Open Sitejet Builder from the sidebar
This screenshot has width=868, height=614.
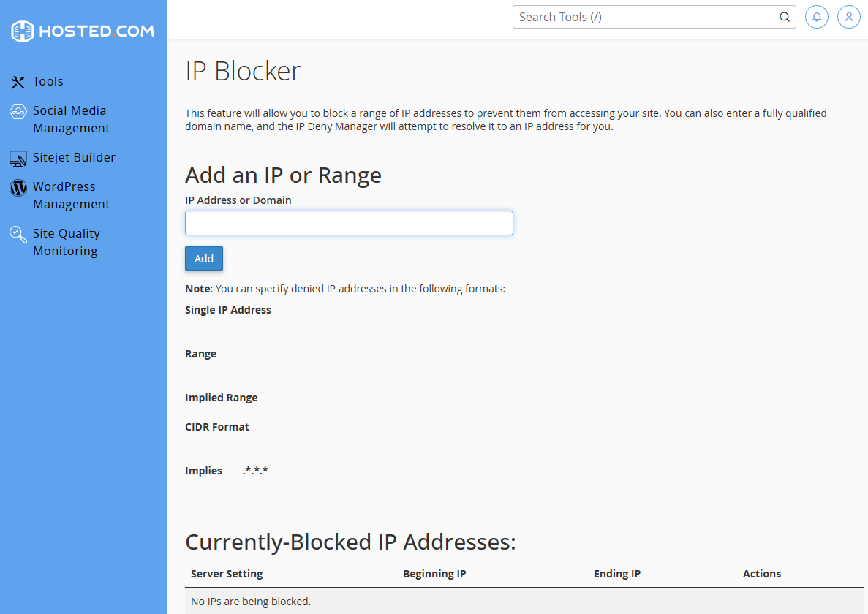tap(74, 157)
